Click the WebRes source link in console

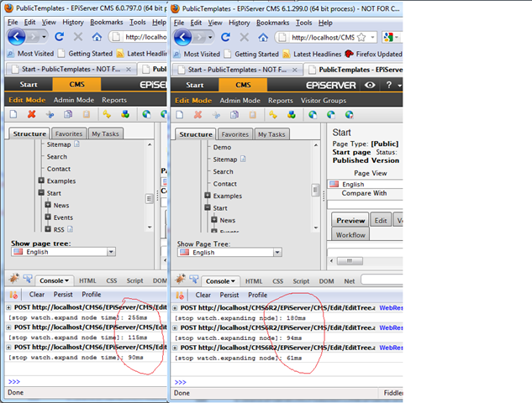[x=391, y=308]
